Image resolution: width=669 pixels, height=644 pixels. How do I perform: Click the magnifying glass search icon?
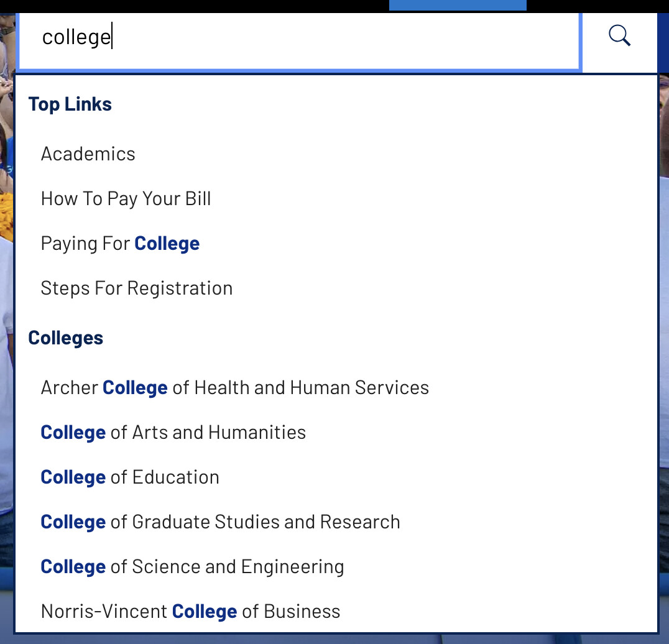(x=619, y=36)
